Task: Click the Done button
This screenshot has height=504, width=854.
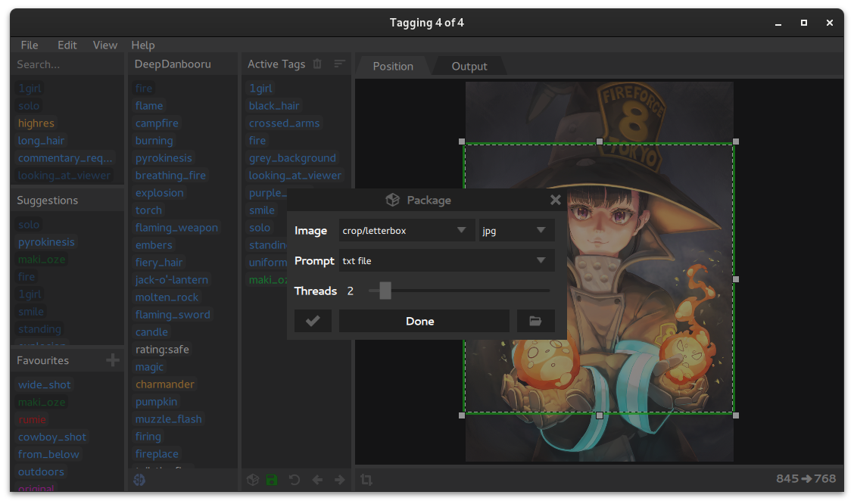Action: pos(424,321)
